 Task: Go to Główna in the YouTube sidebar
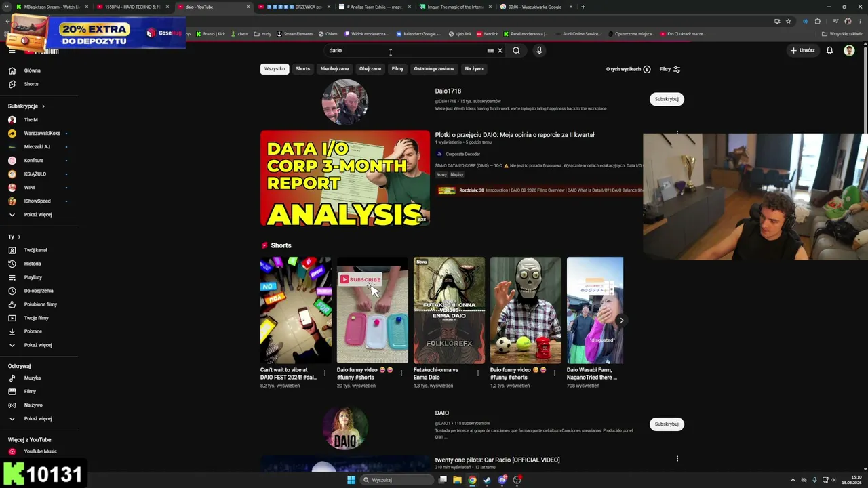32,70
